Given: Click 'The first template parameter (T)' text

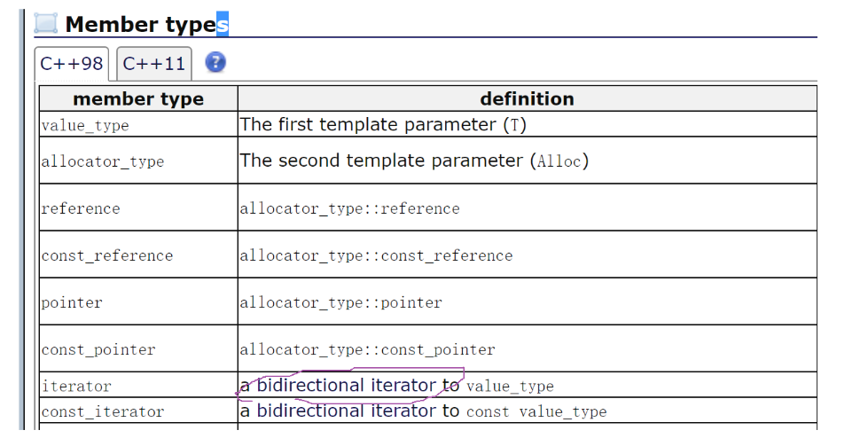Looking at the screenshot, I should click(383, 125).
